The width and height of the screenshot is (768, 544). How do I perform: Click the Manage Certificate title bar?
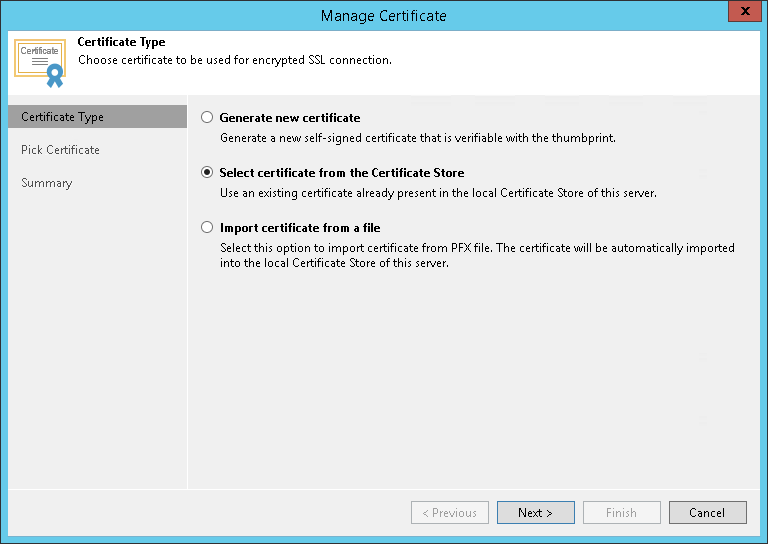click(383, 15)
